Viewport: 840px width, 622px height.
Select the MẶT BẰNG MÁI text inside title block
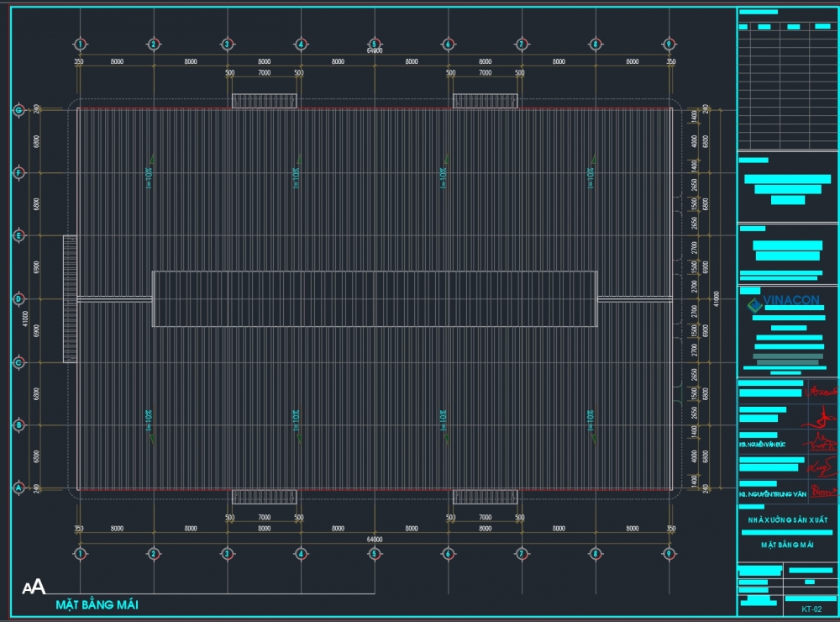coord(787,545)
